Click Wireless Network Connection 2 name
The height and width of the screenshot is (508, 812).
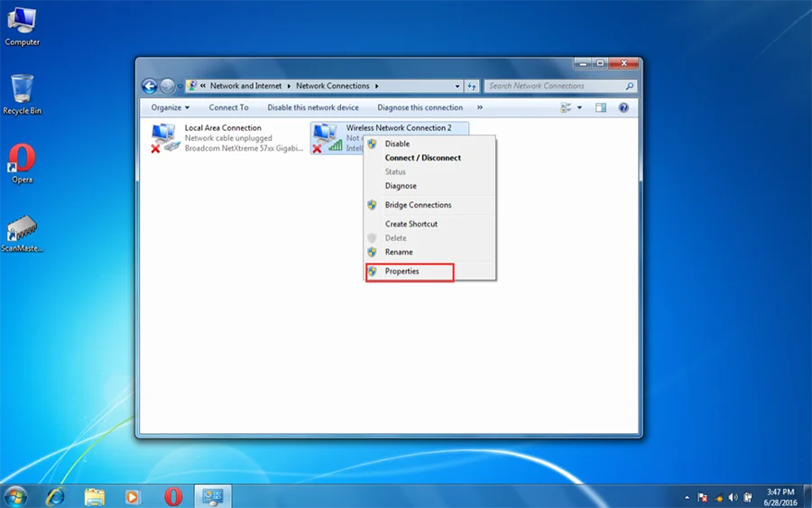(399, 128)
